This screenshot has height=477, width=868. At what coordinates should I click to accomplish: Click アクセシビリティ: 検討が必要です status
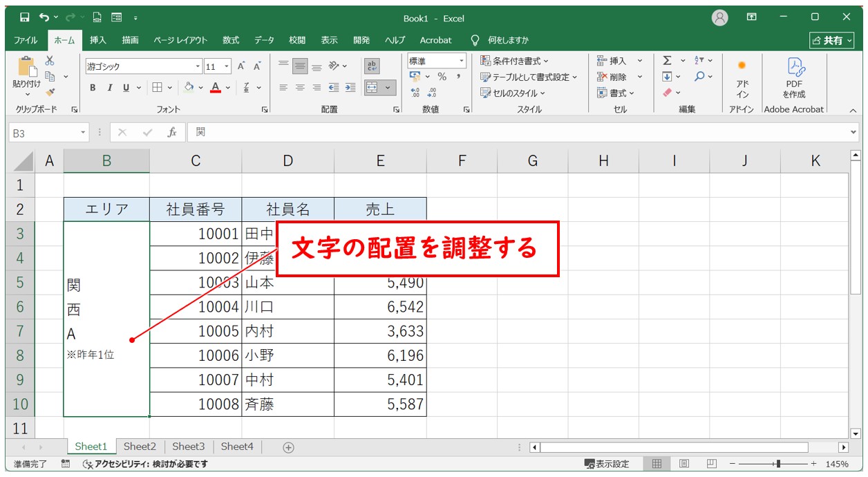click(146, 464)
